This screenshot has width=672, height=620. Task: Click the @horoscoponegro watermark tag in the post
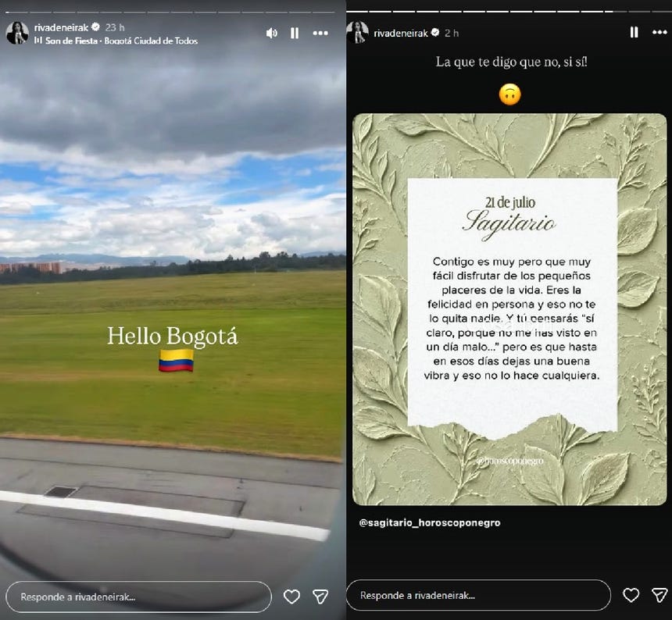(510, 461)
